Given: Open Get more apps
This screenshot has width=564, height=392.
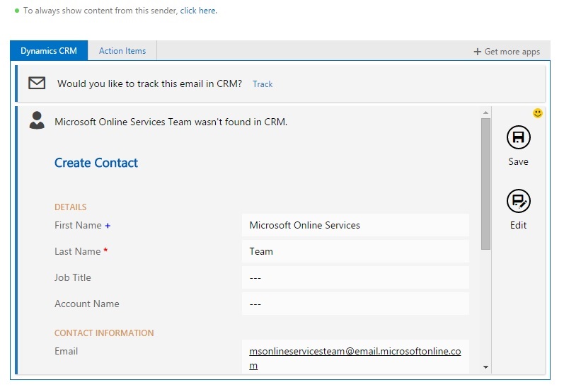Looking at the screenshot, I should click(x=507, y=52).
